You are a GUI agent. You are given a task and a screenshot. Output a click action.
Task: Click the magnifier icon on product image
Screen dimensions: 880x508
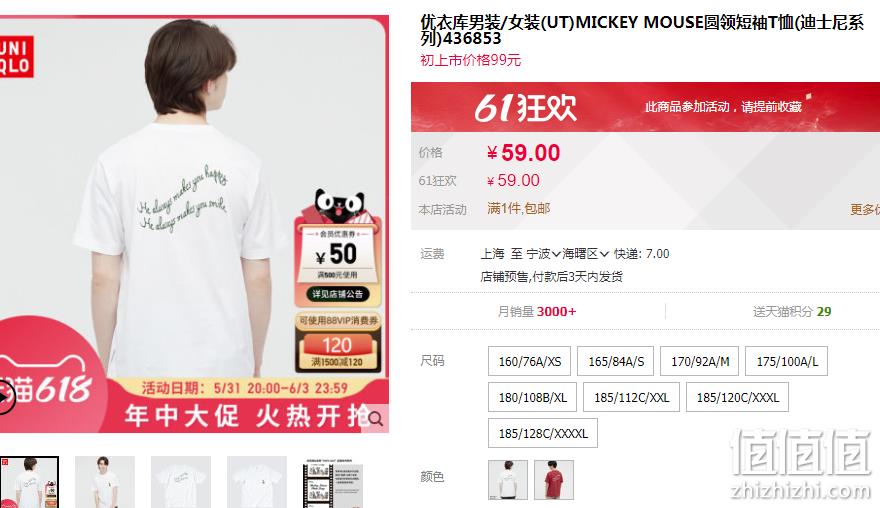(376, 419)
